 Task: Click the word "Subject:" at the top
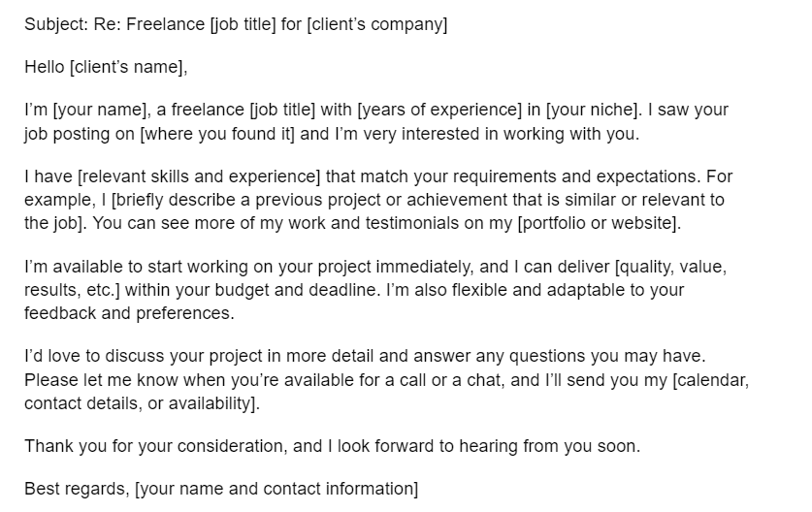click(55, 24)
